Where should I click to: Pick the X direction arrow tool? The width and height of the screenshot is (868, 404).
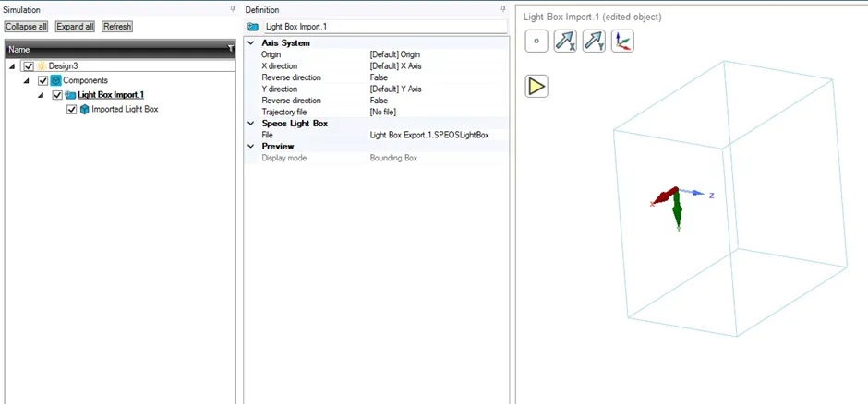565,42
